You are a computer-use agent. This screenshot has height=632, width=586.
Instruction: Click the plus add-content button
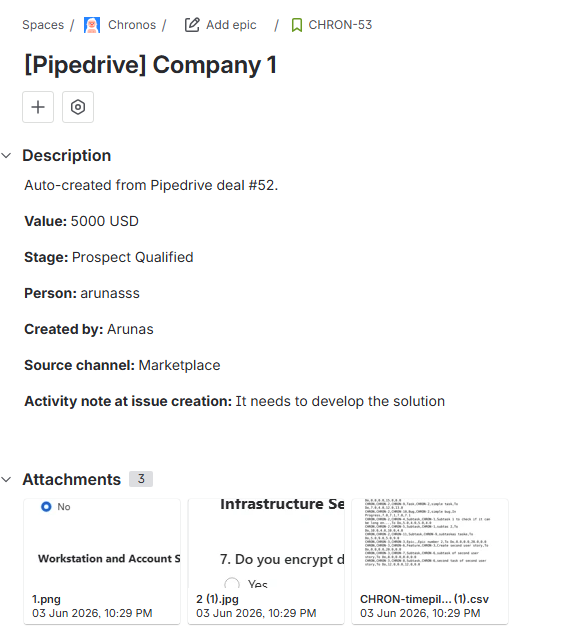(38, 107)
